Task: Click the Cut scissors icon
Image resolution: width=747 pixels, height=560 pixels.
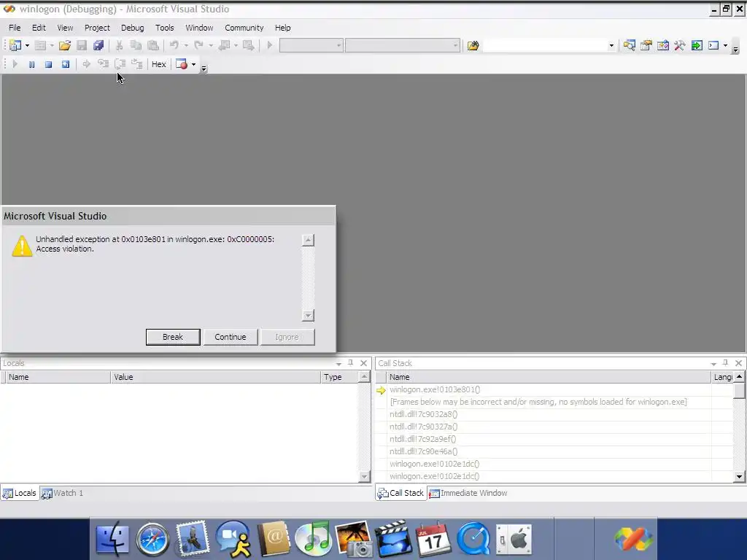Action: pos(119,45)
